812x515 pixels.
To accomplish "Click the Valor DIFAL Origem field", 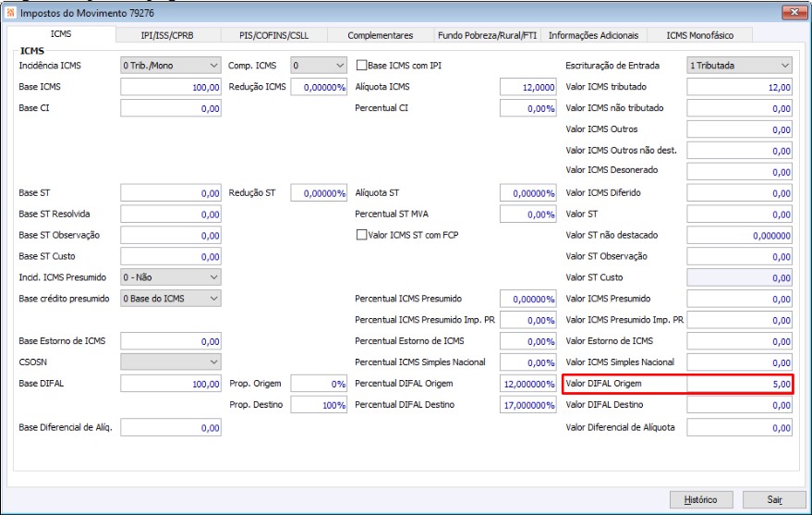I will 740,384.
